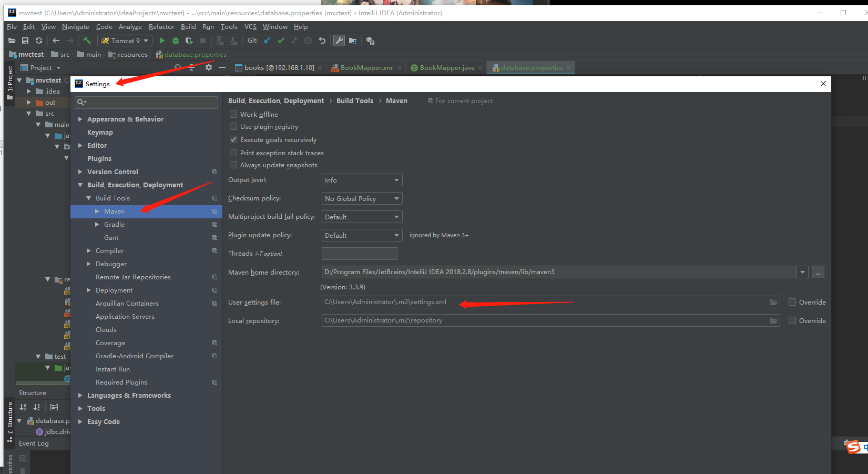Click the project-level icon beside Version Control
The width and height of the screenshot is (868, 474).
coord(215,172)
